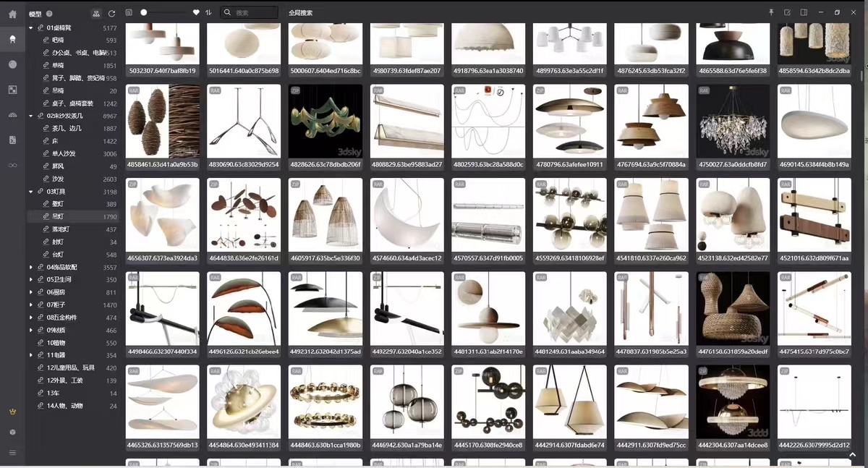
Task: Expand the 08五金构件 category
Action: coord(31,318)
